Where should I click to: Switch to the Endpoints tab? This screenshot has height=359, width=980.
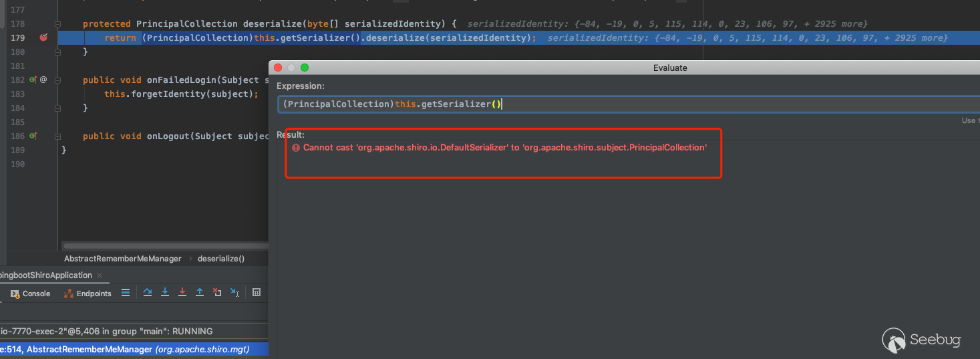tap(88, 293)
